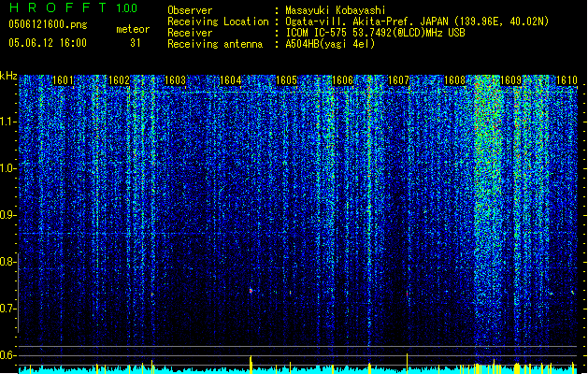Click the red meteor echo after 1604

[251, 291]
